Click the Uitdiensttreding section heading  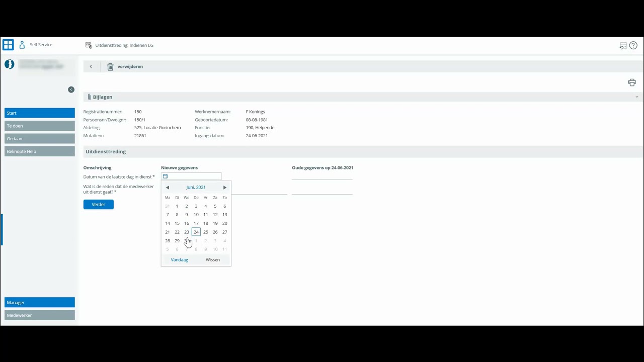(x=106, y=152)
